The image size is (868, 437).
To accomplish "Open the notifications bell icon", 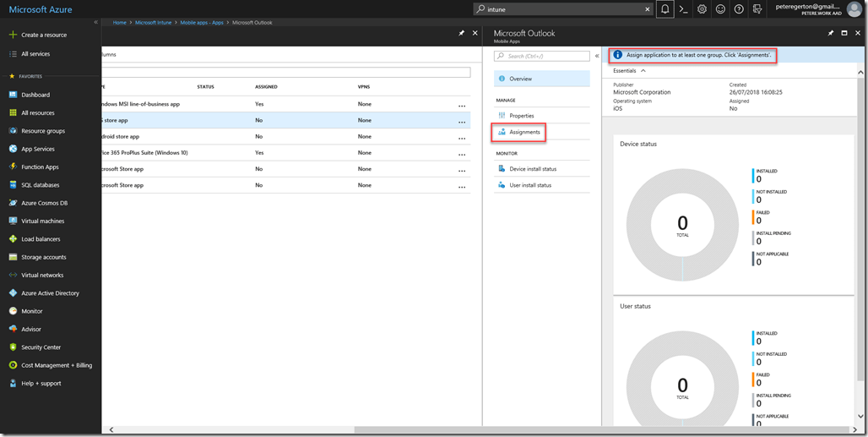I will coord(665,9).
